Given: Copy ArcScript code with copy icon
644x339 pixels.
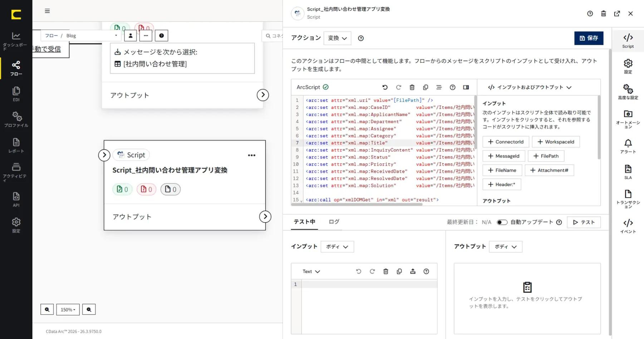Looking at the screenshot, I should click(x=426, y=87).
